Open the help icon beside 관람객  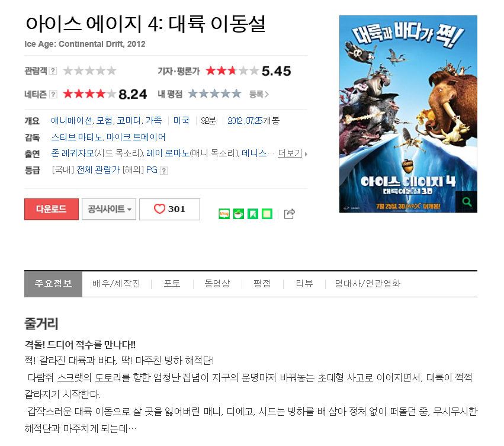pyautogui.click(x=53, y=70)
